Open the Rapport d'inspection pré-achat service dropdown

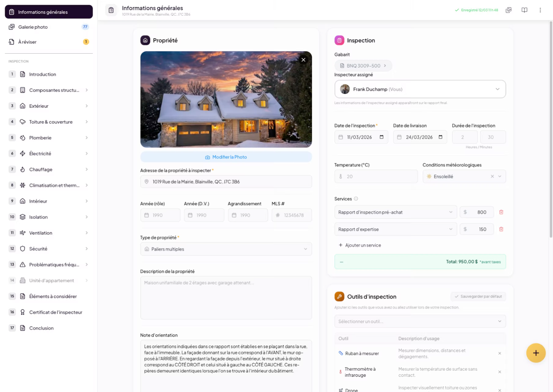pyautogui.click(x=395, y=212)
